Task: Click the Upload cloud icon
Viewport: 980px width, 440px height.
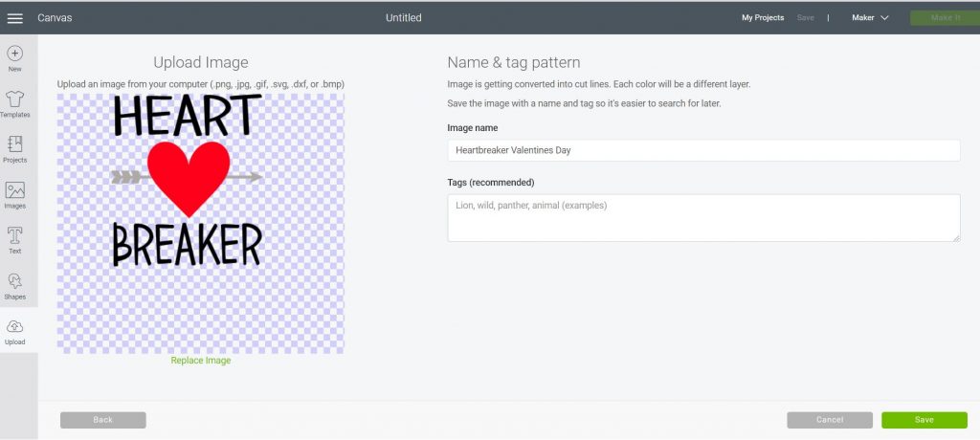Action: (x=15, y=326)
